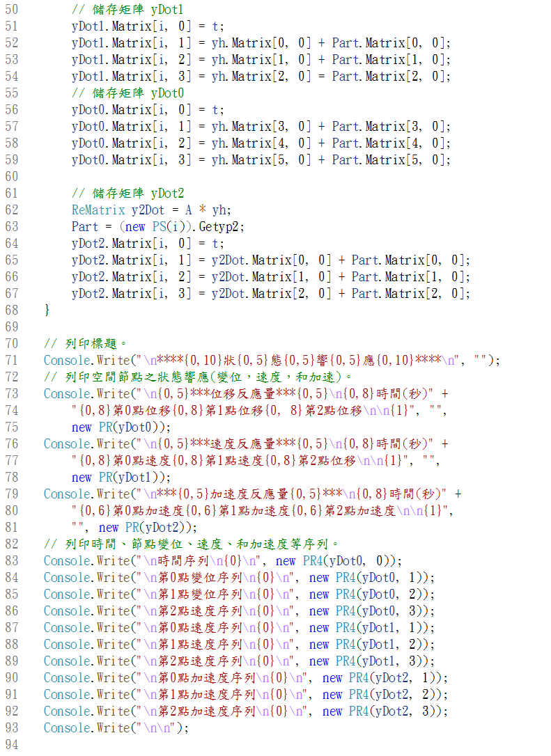Click 'Console.Write("\n\n");' on line 93
The height and width of the screenshot is (756, 551).
[116, 728]
